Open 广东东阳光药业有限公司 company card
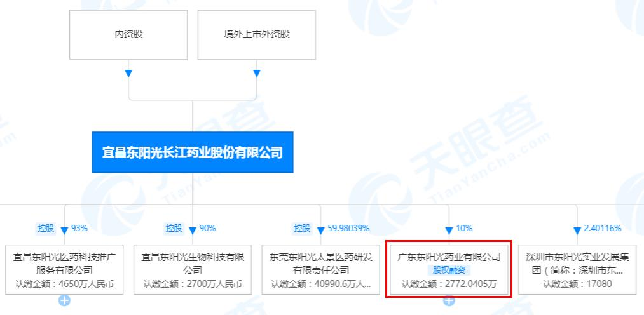The image size is (644, 315). (449, 269)
